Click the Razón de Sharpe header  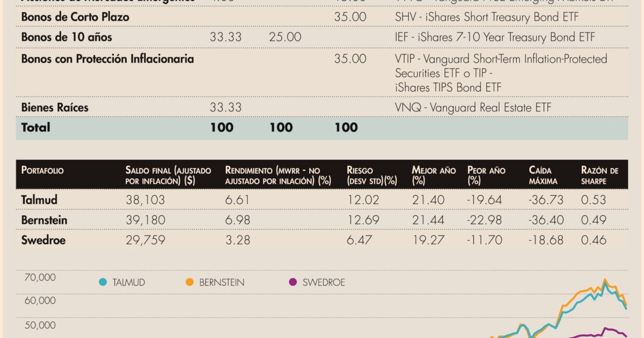pyautogui.click(x=599, y=175)
